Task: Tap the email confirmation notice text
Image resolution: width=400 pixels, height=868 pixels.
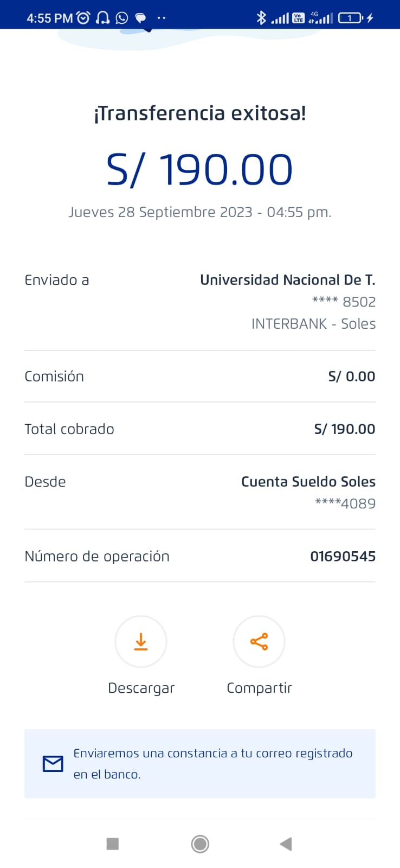Action: (212, 763)
